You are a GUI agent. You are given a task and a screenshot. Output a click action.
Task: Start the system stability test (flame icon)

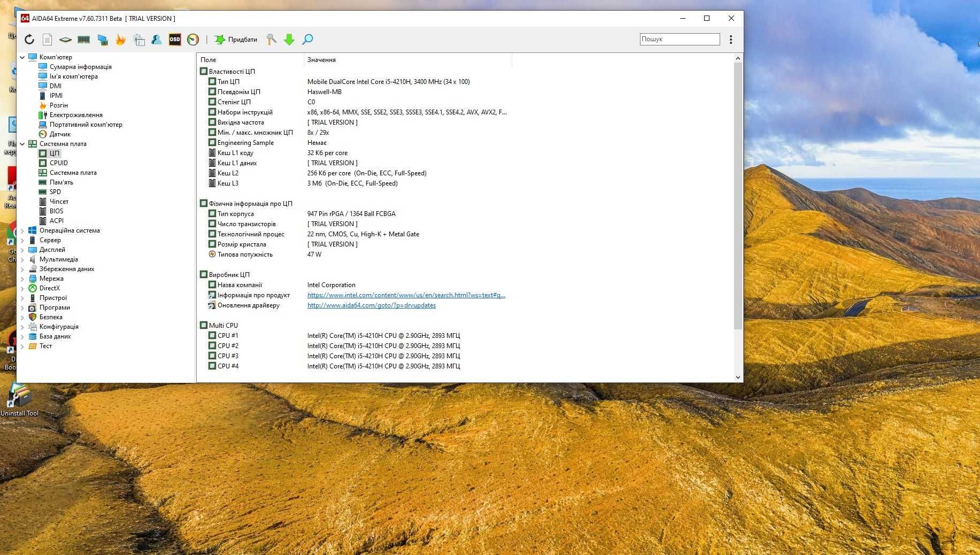click(120, 39)
